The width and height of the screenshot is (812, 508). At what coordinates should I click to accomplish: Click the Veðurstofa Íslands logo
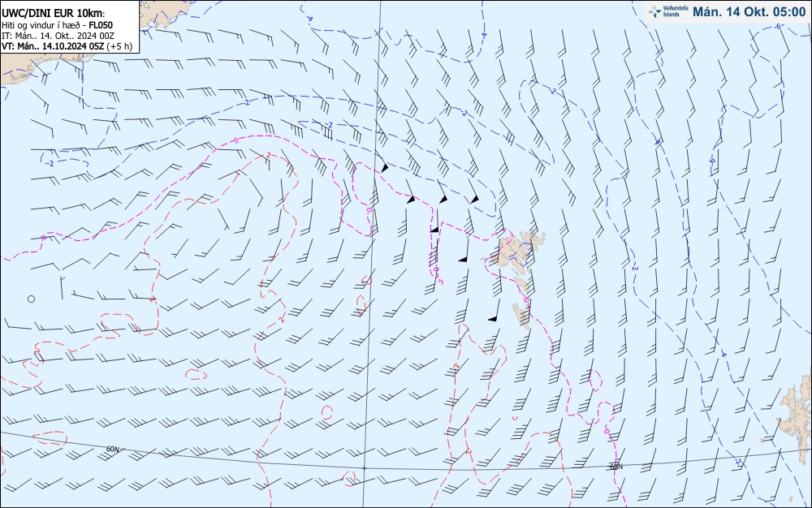[668, 11]
